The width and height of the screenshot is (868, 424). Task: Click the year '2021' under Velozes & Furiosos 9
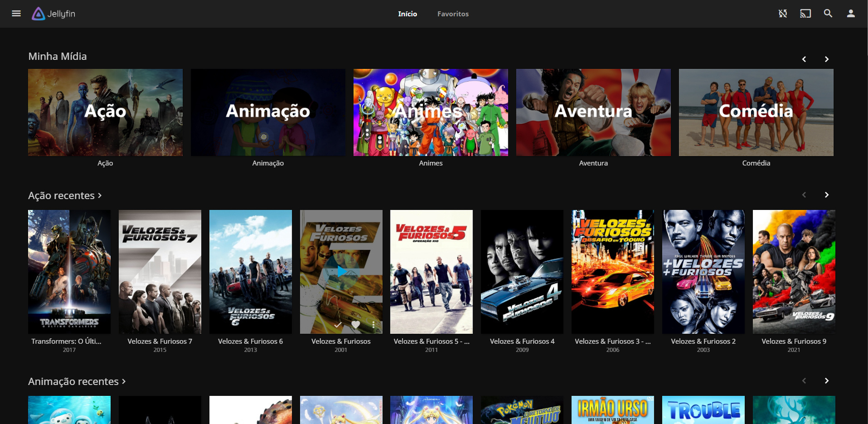coord(794,350)
